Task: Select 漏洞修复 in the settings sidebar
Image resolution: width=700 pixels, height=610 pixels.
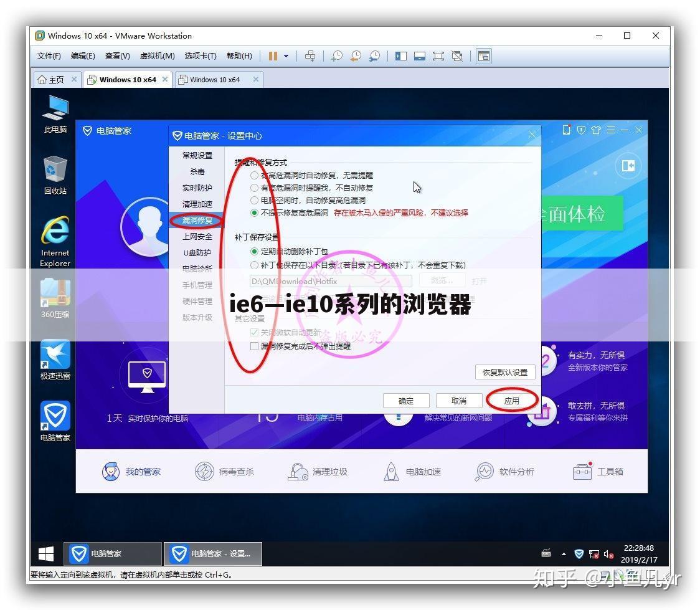Action: (x=197, y=220)
